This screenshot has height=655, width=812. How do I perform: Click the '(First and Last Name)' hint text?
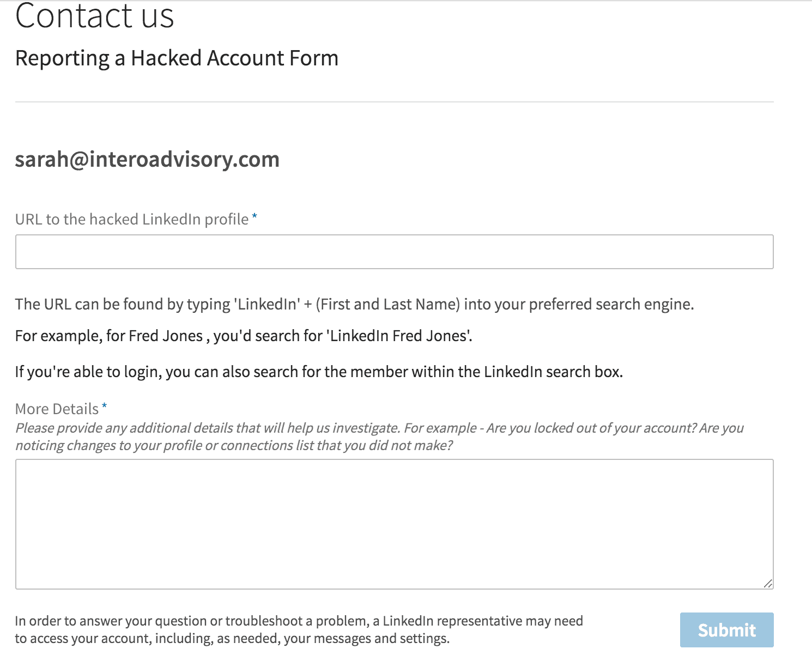click(x=387, y=304)
